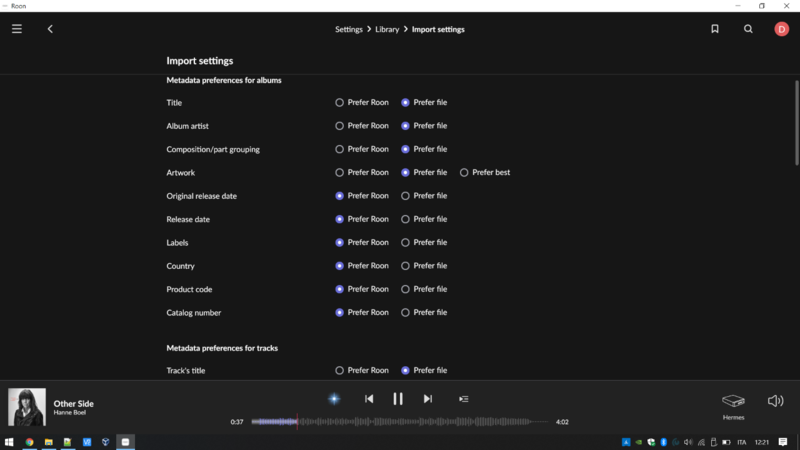Set Labels to Prefer file
800x450 pixels.
[424, 243]
